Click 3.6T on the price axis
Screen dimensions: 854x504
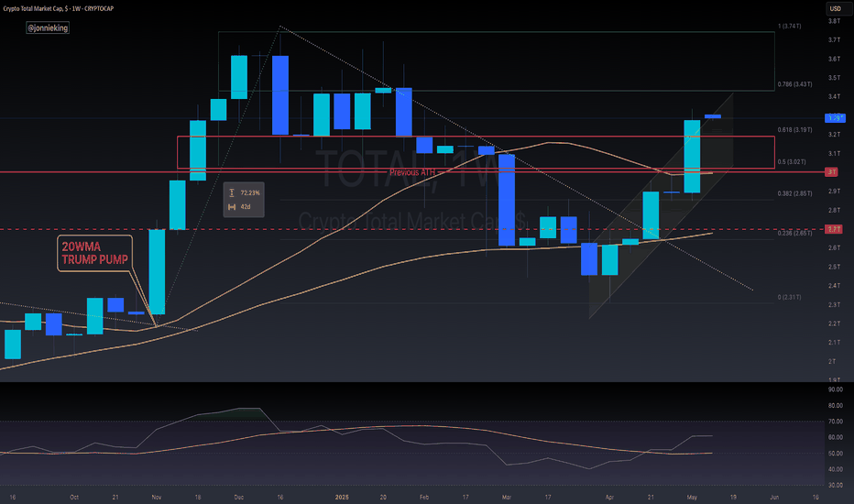tap(834, 59)
